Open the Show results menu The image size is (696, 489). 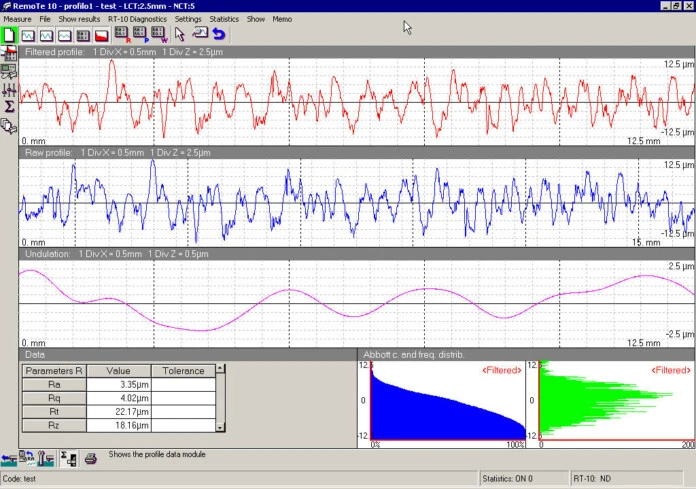click(x=79, y=19)
